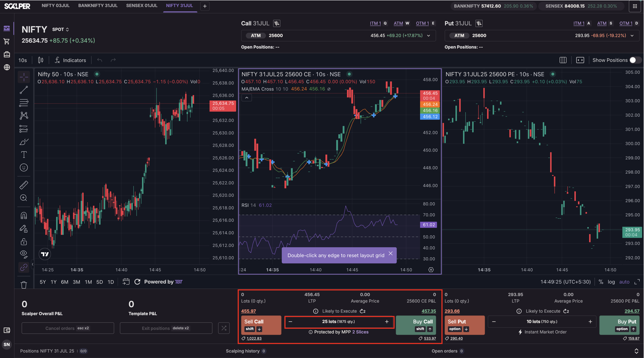Viewport: 644px width, 358px height.
Task: Open the 10s chart interval selector
Action: (x=23, y=60)
